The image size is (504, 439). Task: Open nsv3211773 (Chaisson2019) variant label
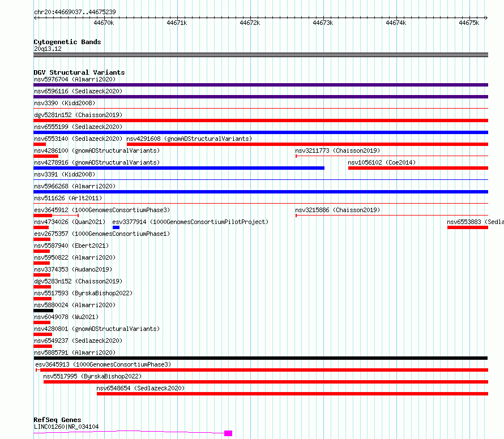338,150
